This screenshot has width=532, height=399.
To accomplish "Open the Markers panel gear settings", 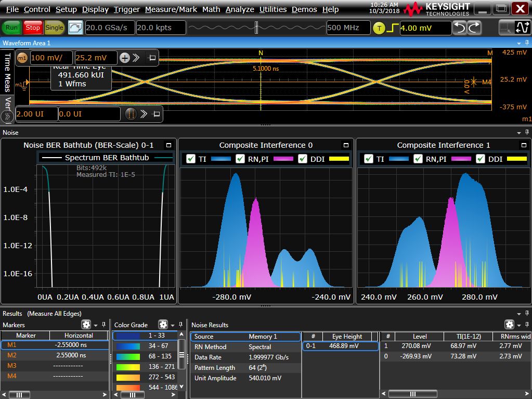I will click(x=86, y=325).
